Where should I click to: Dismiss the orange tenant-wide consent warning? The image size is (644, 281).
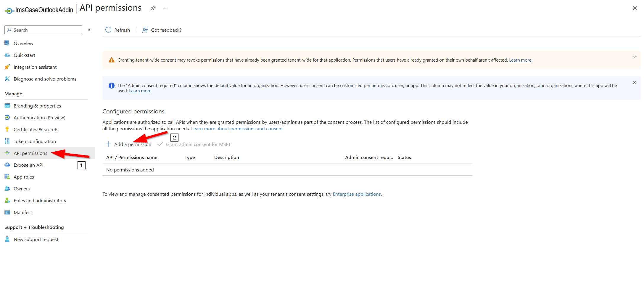tap(634, 57)
